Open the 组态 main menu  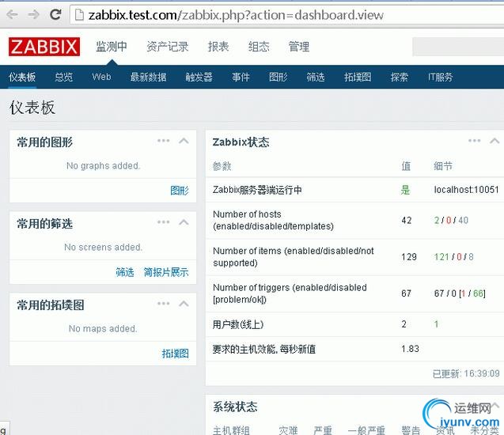coord(259,47)
